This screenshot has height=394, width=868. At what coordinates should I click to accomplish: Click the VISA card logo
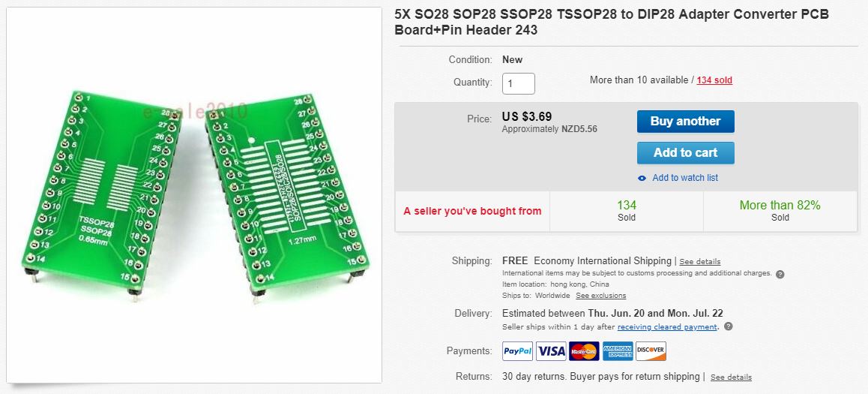click(x=551, y=350)
